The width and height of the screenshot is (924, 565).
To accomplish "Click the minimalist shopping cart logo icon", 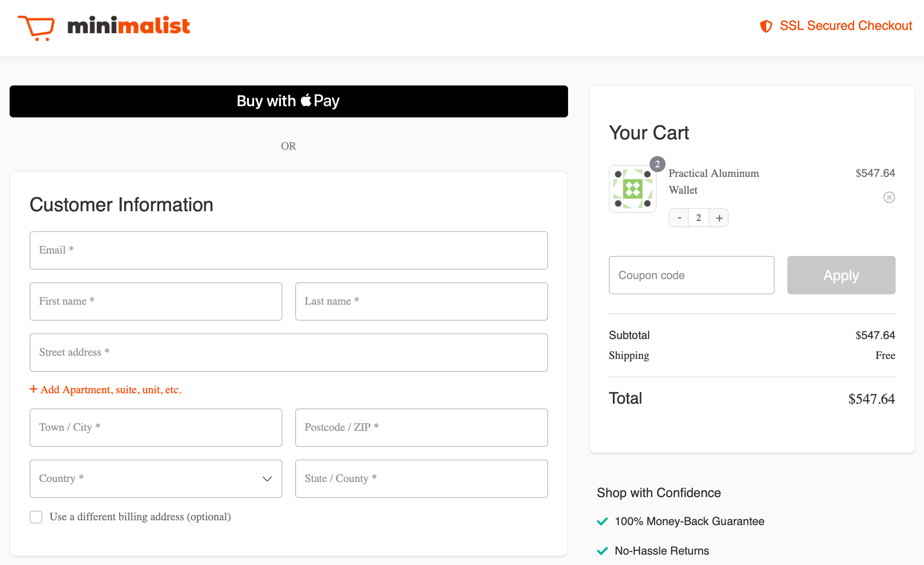I will pos(36,28).
